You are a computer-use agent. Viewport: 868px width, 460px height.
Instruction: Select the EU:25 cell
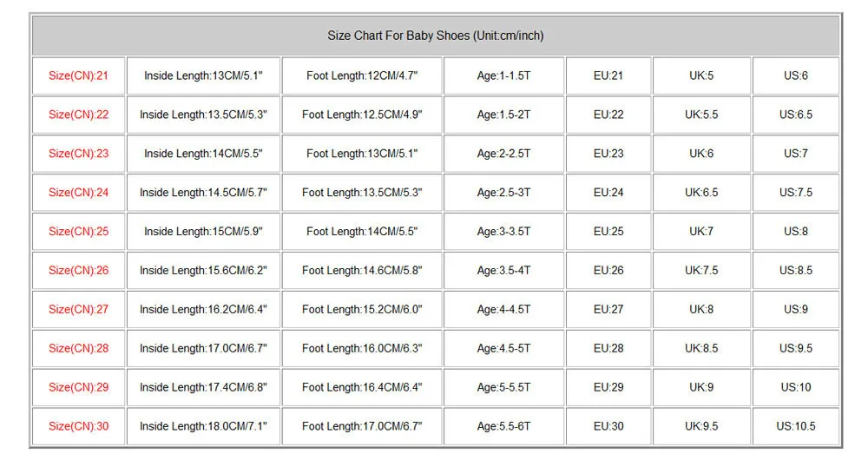coord(608,231)
